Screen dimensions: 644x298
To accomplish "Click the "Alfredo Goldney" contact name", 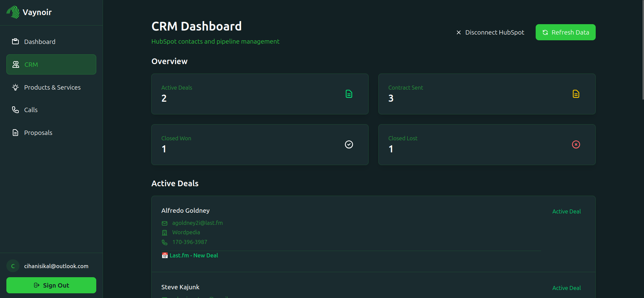I will click(185, 210).
